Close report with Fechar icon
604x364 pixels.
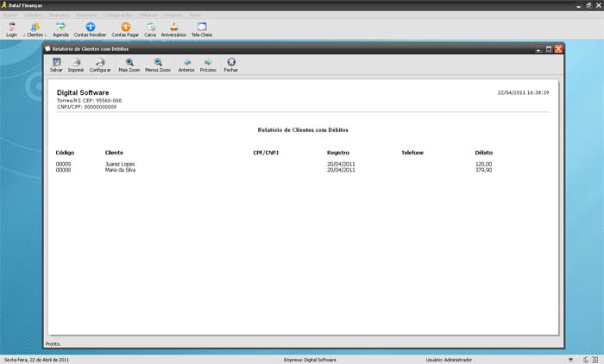coord(230,65)
